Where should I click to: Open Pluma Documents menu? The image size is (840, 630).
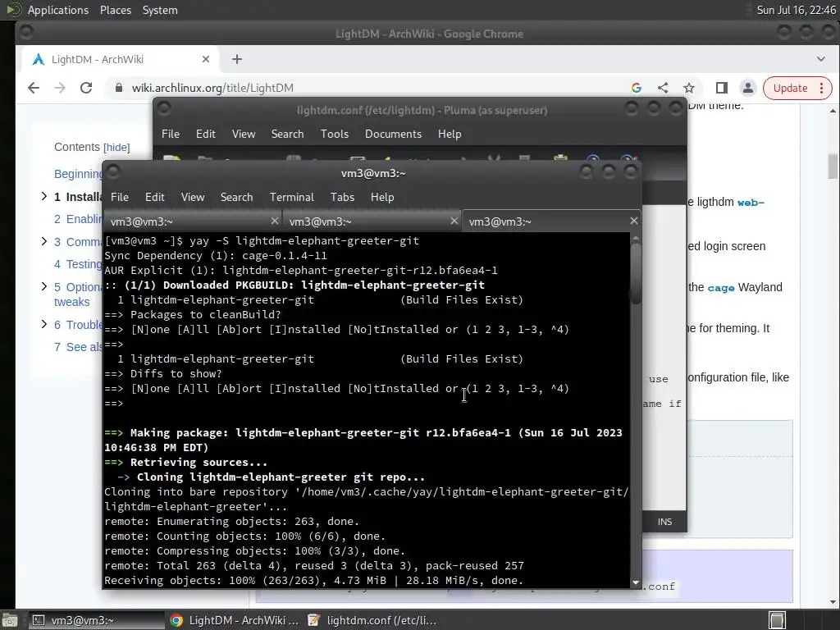393,134
